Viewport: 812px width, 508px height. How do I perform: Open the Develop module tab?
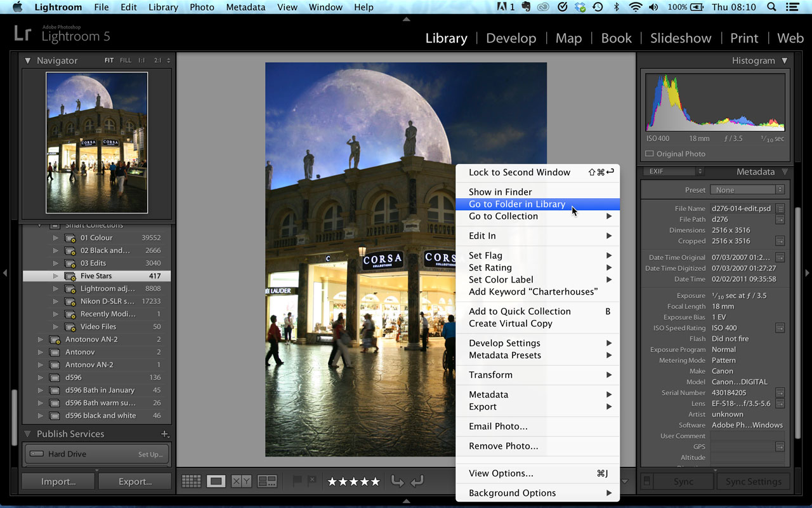tap(511, 38)
